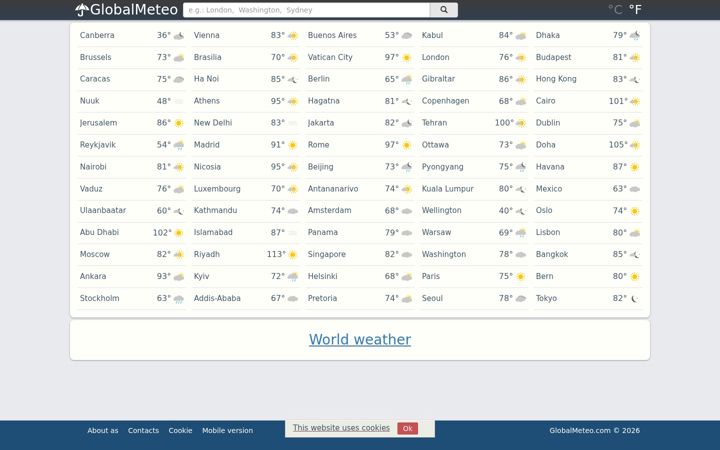Open the Gibraltar weather link

(x=438, y=79)
